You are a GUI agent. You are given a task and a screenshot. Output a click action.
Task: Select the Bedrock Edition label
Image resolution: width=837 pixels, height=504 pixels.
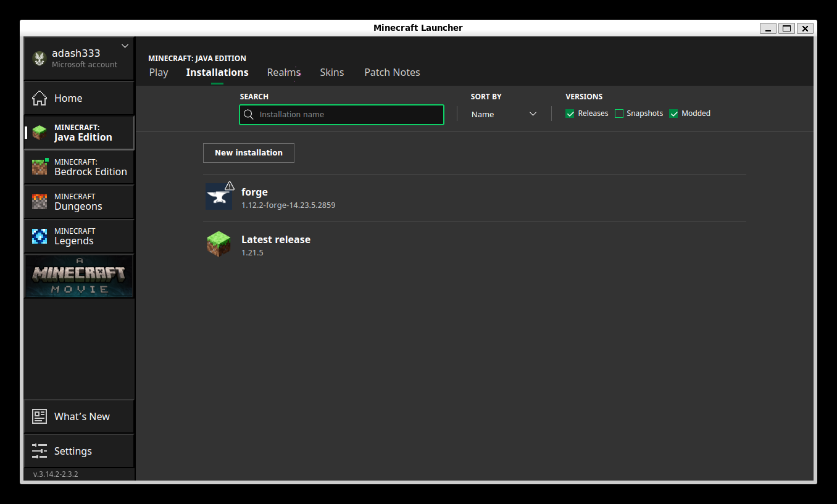[x=91, y=172]
